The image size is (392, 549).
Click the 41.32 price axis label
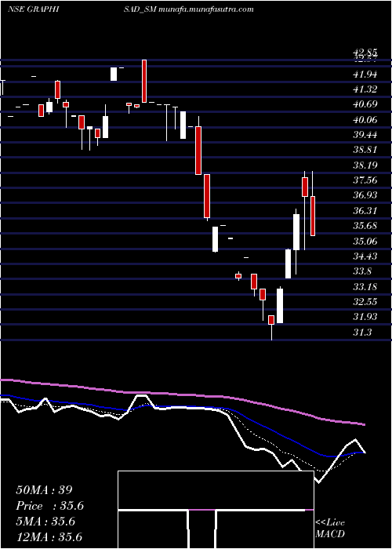365,89
